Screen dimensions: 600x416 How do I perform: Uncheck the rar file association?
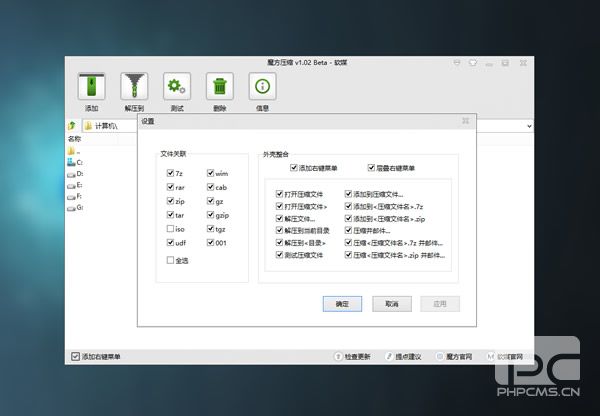[x=171, y=187]
